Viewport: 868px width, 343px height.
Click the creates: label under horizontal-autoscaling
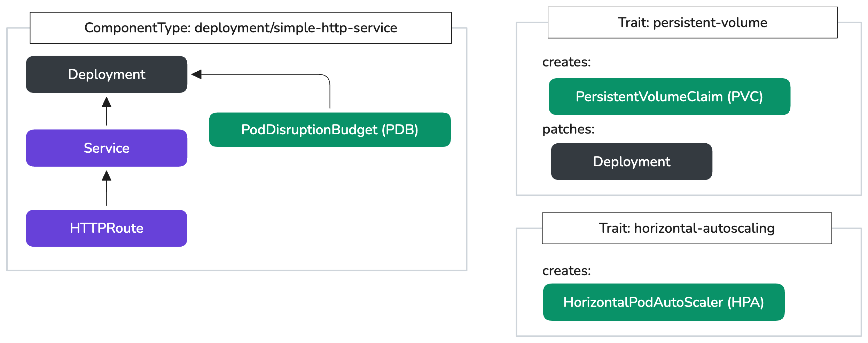click(566, 271)
